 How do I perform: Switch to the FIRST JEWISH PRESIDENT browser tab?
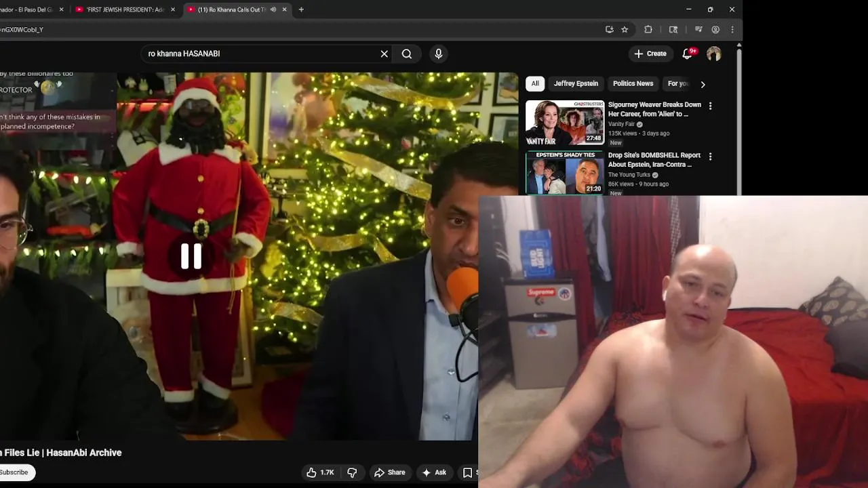coord(124,9)
